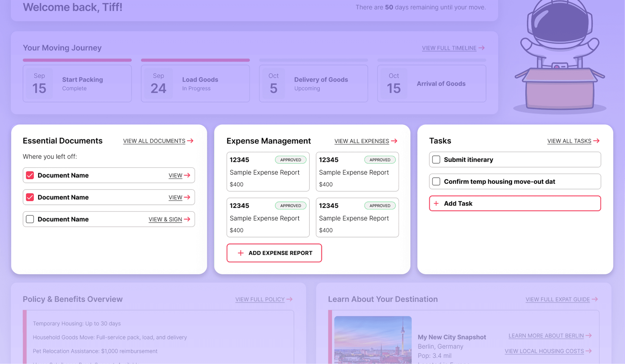Click the plus icon in Add Task
Viewport: 625px width, 364px height.
436,203
